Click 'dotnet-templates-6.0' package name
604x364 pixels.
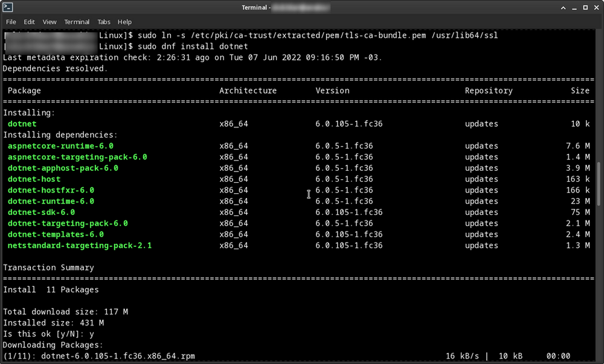56,234
